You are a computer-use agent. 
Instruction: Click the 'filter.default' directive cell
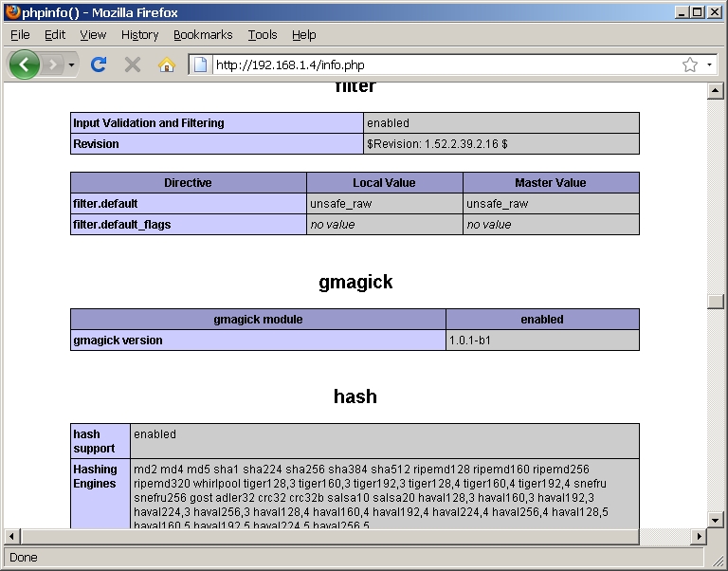[x=188, y=204]
